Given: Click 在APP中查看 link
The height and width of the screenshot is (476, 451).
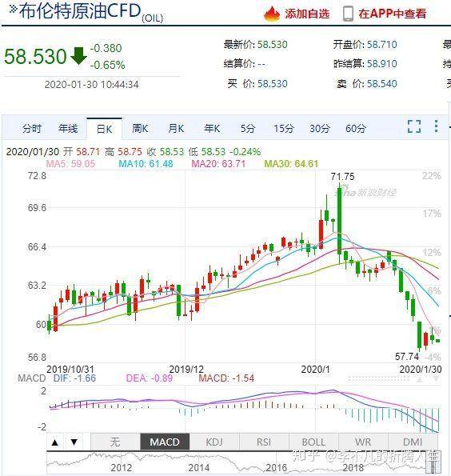Looking at the screenshot, I should point(392,14).
